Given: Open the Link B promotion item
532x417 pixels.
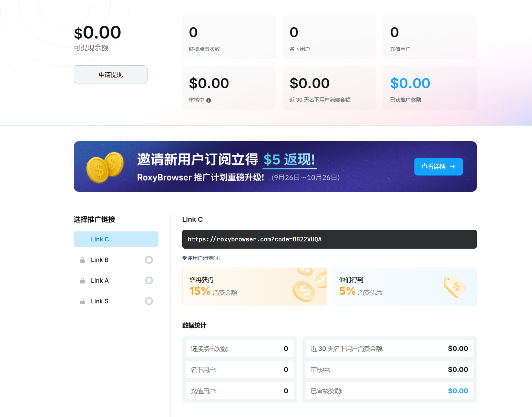Looking at the screenshot, I should (100, 260).
